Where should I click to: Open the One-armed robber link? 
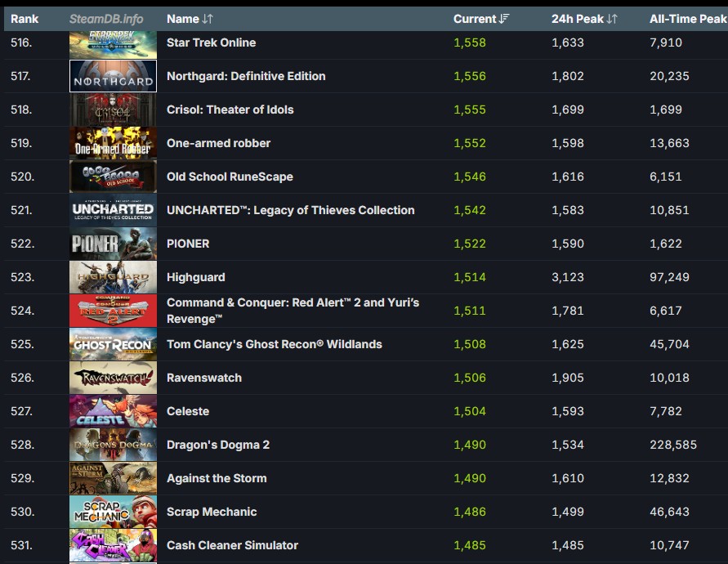click(x=219, y=143)
